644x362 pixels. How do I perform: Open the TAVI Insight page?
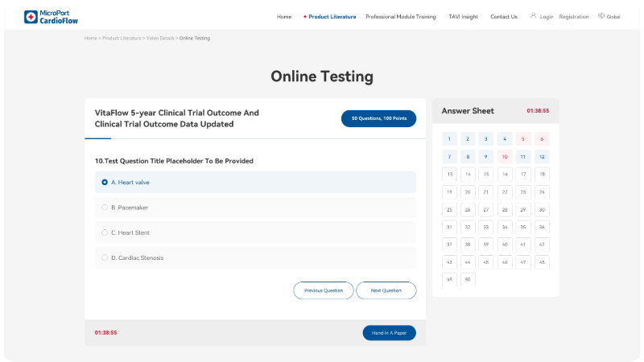pos(463,17)
